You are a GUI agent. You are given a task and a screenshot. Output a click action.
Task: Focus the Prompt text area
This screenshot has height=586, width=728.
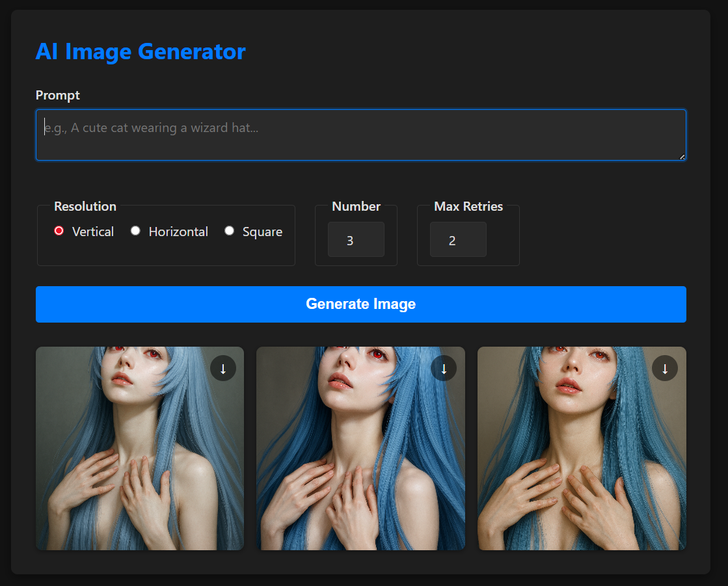tap(361, 135)
